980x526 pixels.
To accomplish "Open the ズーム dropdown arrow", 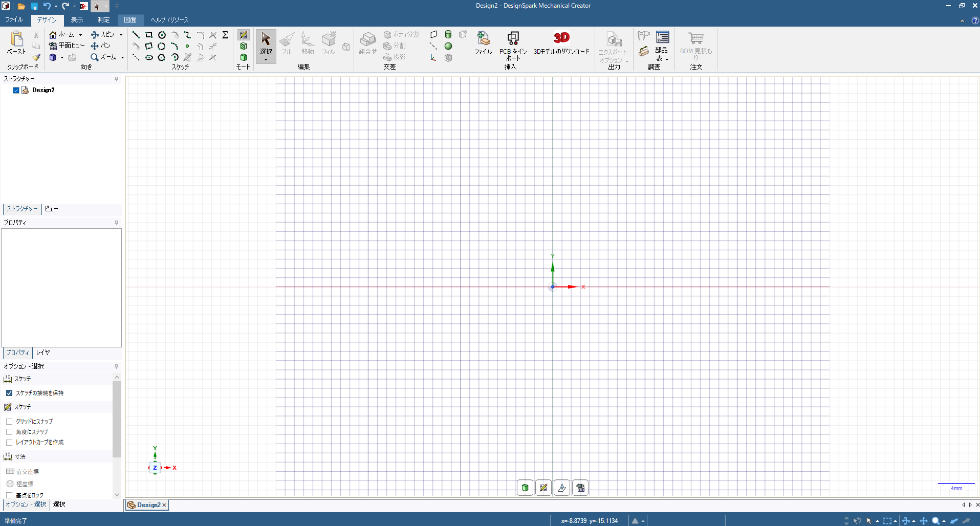I will pos(122,57).
